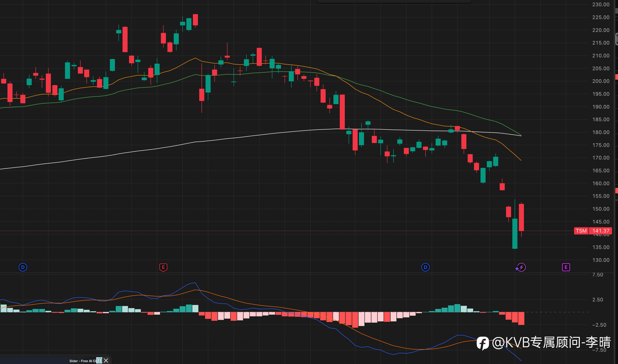
Task: Close the Sider ad banner
Action: 106,360
